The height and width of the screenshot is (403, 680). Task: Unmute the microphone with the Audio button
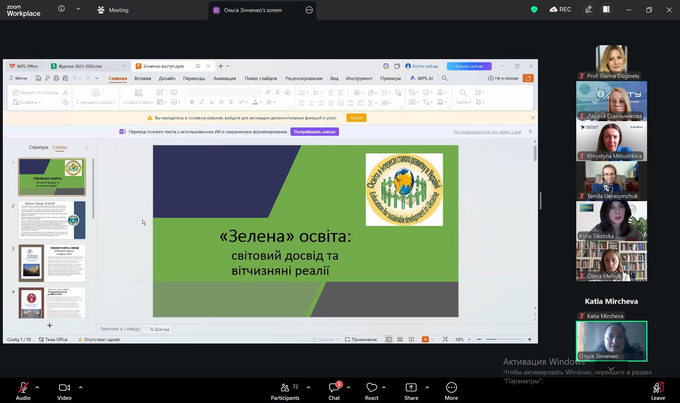pyautogui.click(x=22, y=388)
